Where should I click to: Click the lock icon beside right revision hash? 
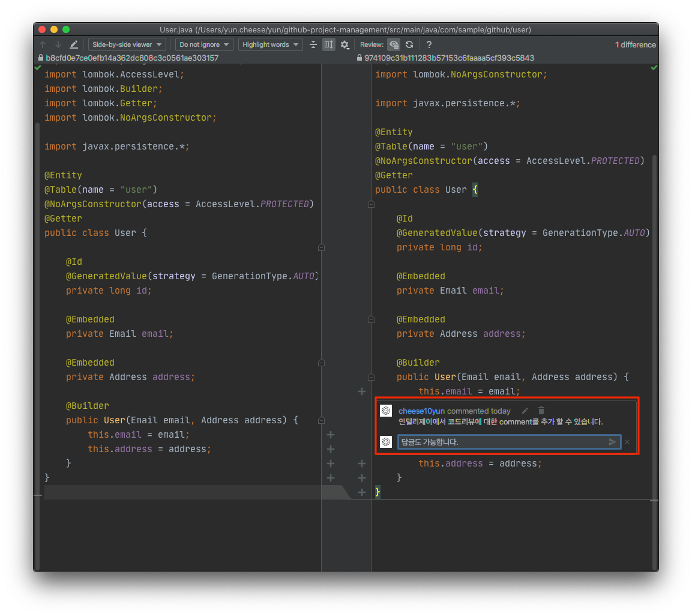pyautogui.click(x=360, y=58)
